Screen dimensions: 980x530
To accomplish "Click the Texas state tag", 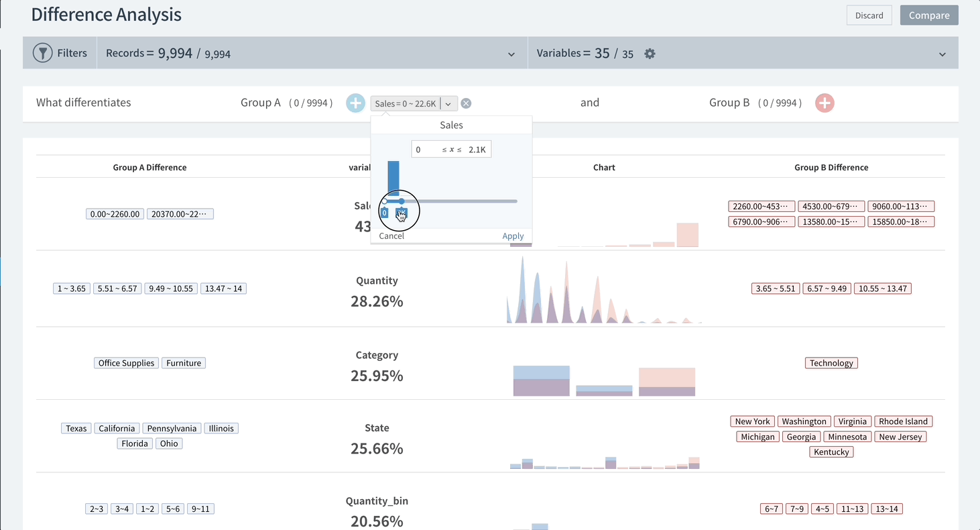I will click(x=76, y=428).
